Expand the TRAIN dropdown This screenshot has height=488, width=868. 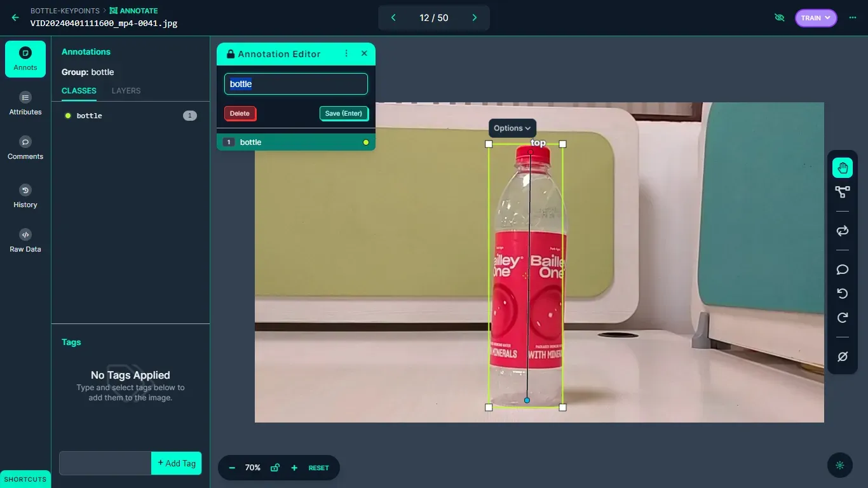(x=816, y=18)
